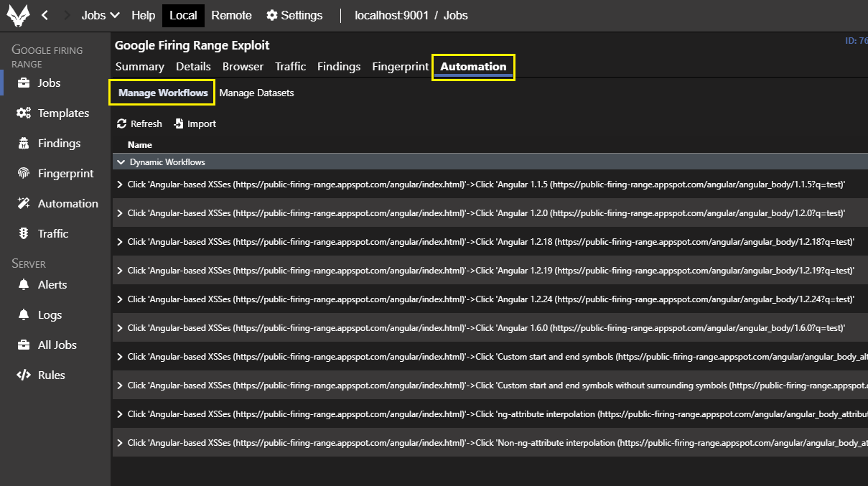Switch to Local mode
868x486 pixels.
click(x=183, y=15)
